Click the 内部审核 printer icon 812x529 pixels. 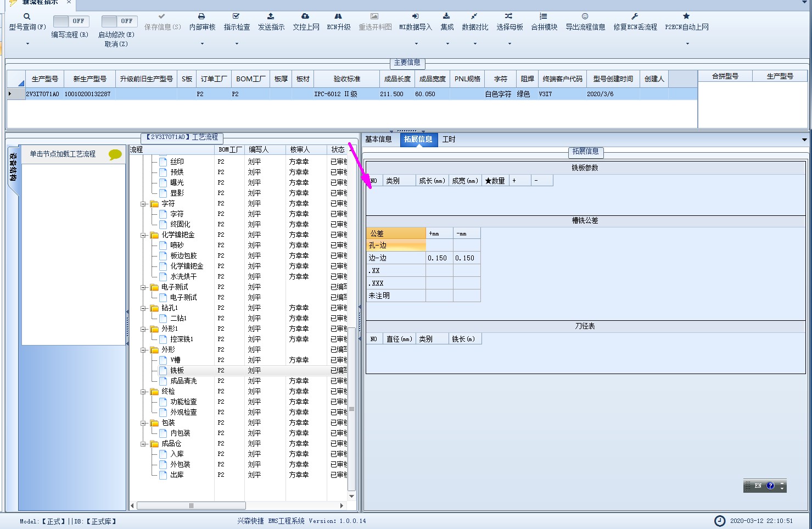pyautogui.click(x=201, y=16)
